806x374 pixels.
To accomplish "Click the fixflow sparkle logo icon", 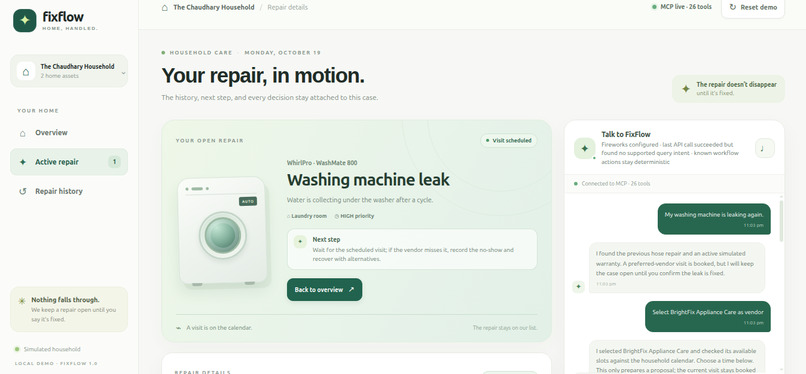I will (25, 21).
